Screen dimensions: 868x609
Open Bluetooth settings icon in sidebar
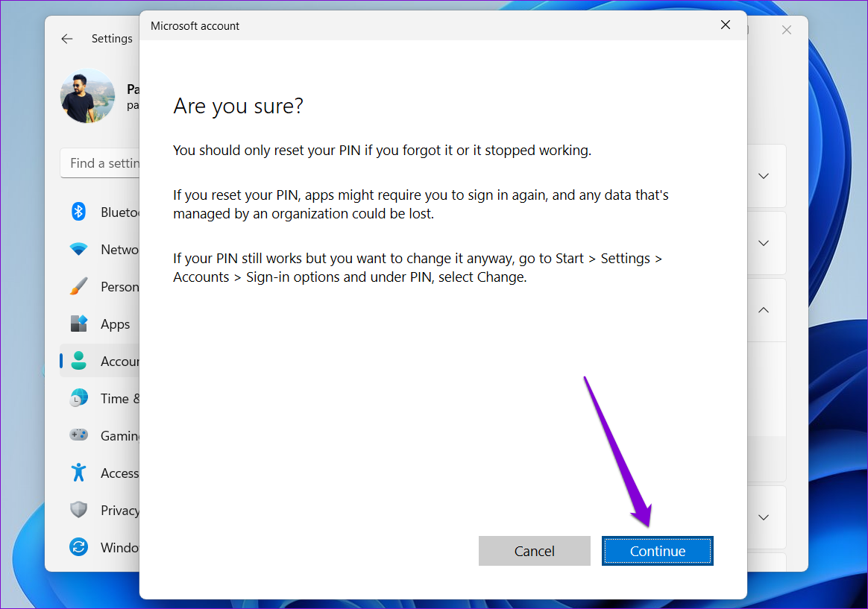click(x=78, y=212)
